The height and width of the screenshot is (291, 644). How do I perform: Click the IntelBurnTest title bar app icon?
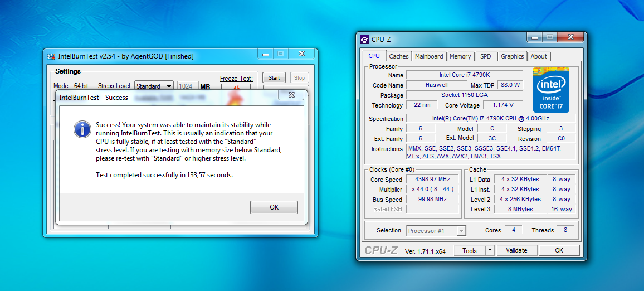[x=51, y=56]
